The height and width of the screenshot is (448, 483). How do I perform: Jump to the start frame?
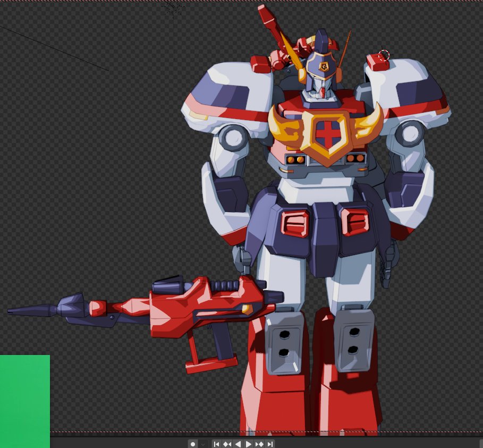[x=216, y=444]
